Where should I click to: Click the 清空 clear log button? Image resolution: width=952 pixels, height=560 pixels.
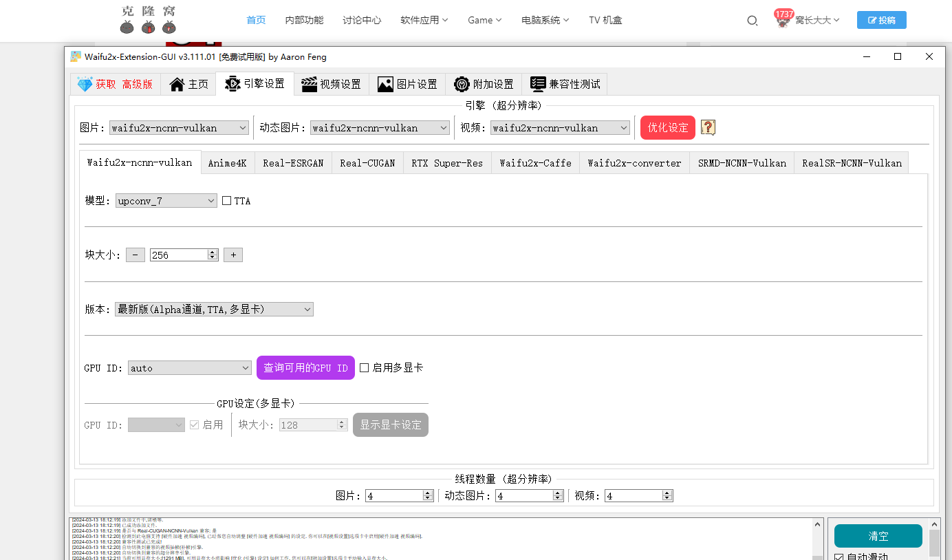tap(878, 536)
